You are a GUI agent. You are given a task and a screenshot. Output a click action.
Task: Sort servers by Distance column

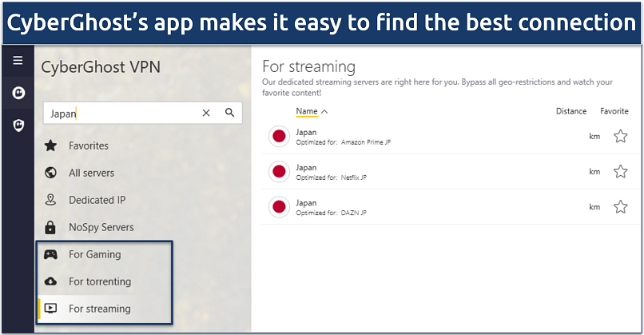pos(570,111)
